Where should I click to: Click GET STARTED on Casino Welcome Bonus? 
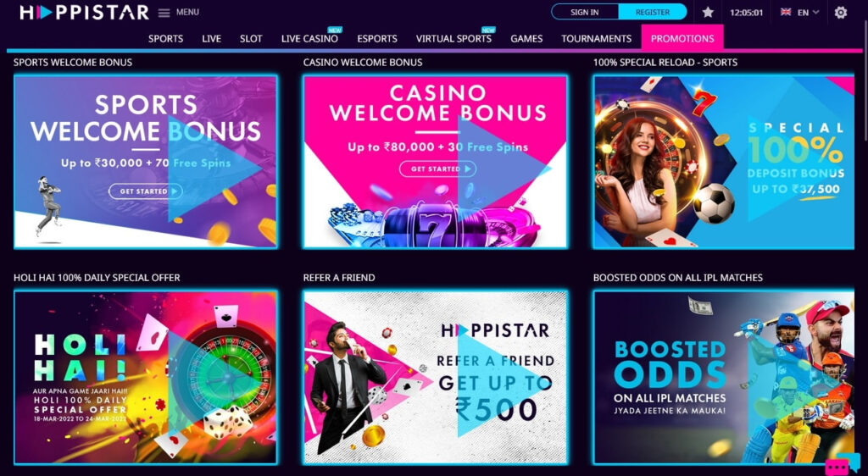coord(437,169)
